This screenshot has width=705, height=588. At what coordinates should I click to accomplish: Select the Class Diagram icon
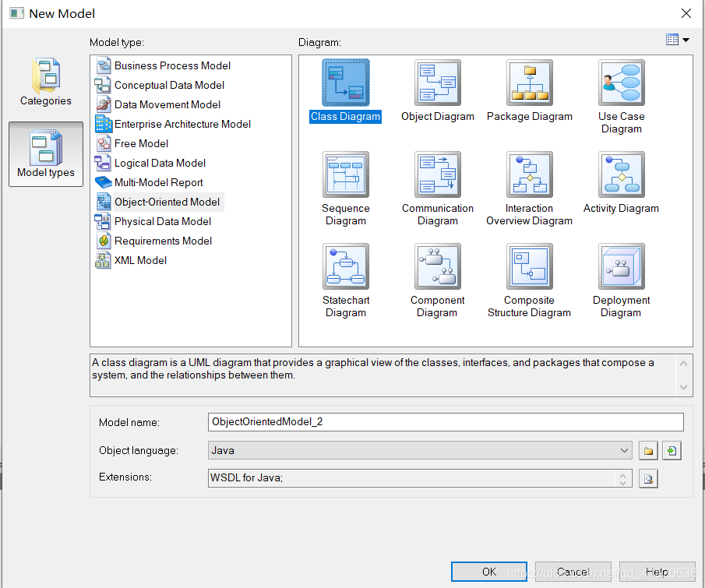tap(345, 83)
